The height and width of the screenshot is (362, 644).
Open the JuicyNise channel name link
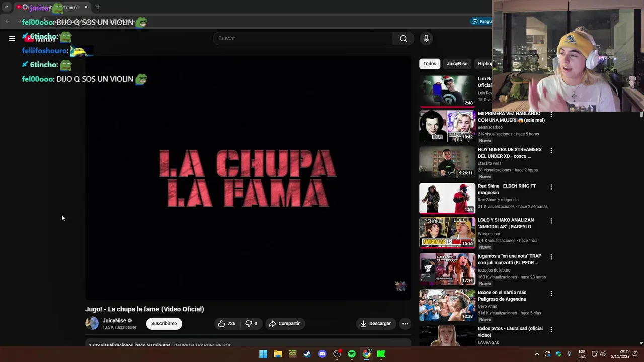[114, 321]
